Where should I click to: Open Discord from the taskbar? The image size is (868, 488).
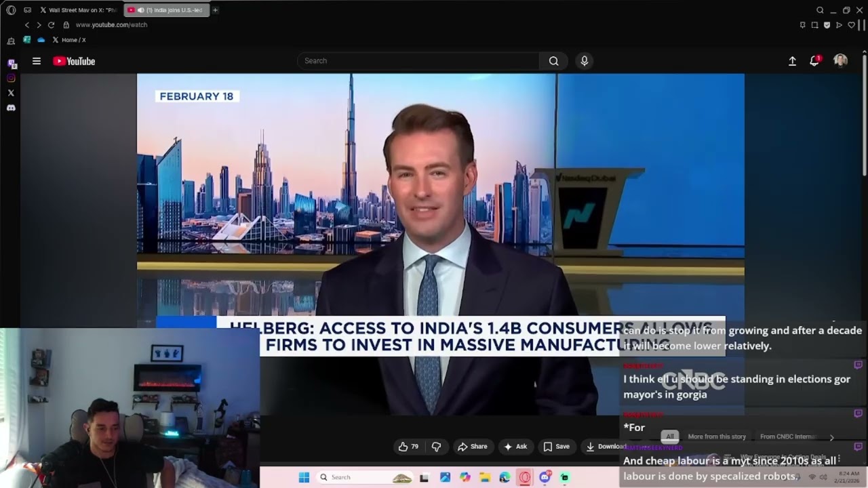[545, 477]
